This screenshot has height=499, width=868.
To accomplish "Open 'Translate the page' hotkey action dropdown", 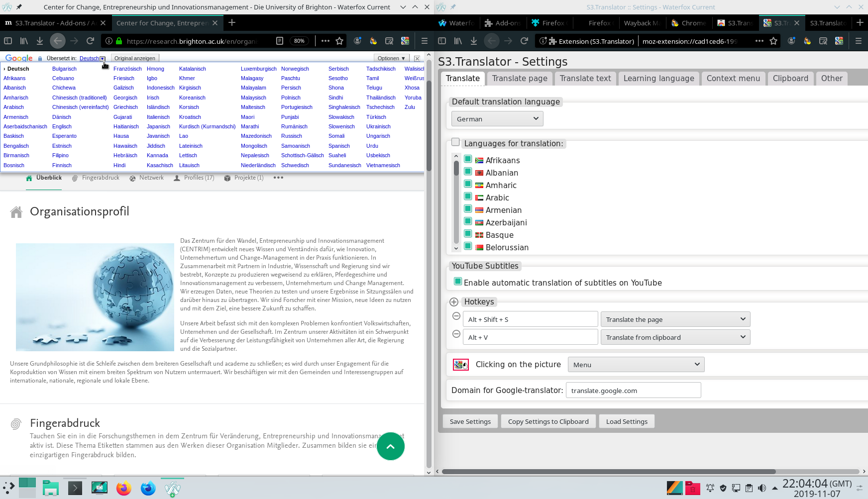I will 675,319.
